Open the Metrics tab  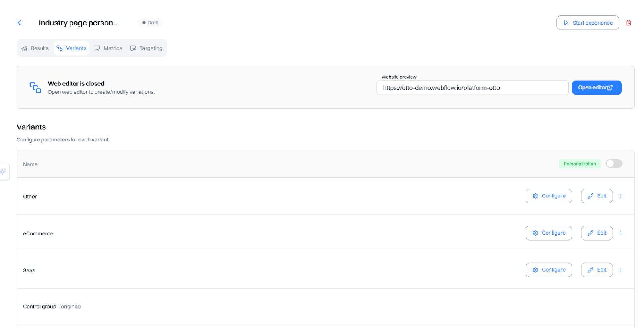pos(108,48)
